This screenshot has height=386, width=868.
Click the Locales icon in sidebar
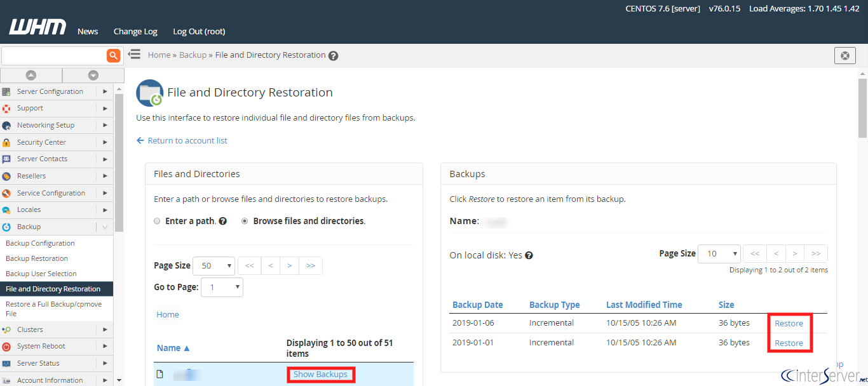[x=6, y=210]
